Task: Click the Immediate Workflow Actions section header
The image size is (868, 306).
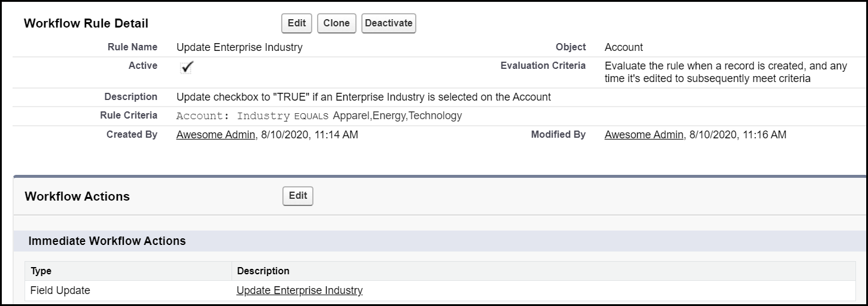Action: [x=107, y=241]
